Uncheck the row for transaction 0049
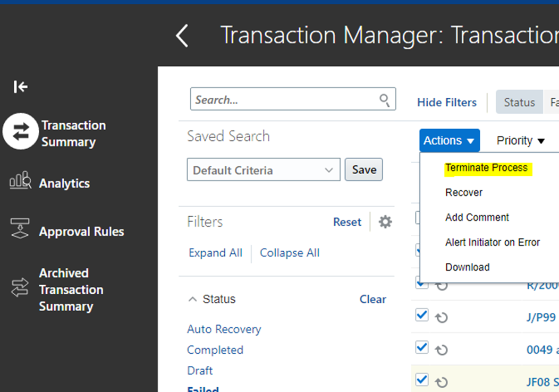Image resolution: width=559 pixels, height=392 pixels. (421, 347)
